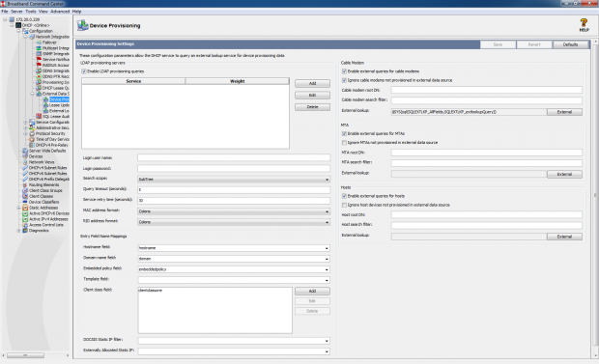Click the Devices tree icon
The width and height of the screenshot is (599, 364).
(25, 156)
